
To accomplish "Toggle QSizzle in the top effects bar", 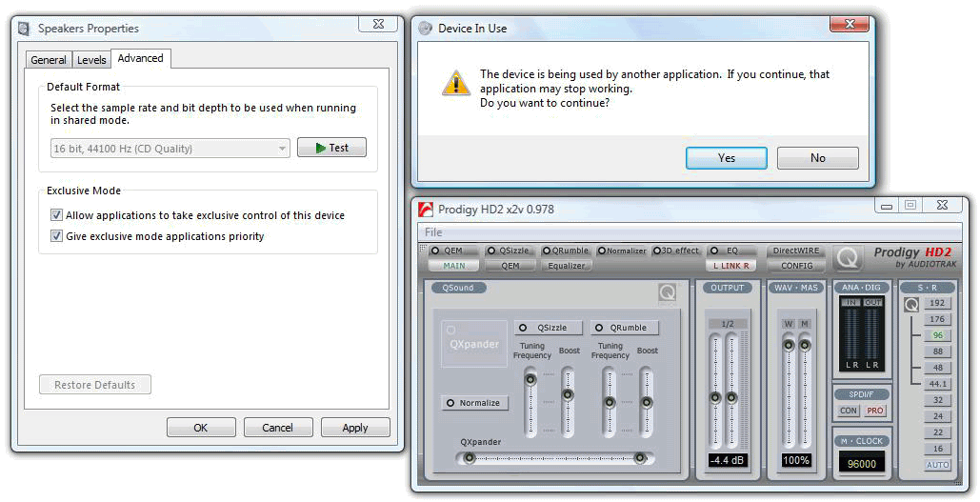I will (509, 251).
